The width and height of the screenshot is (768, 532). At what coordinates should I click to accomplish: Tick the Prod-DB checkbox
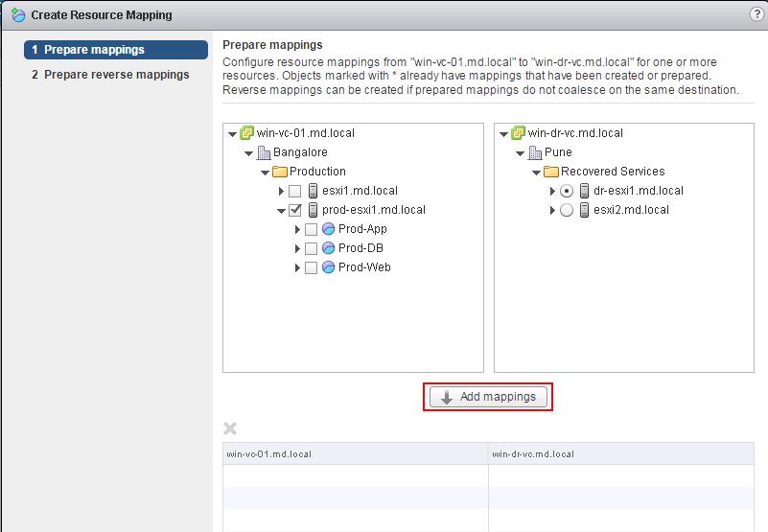[311, 248]
